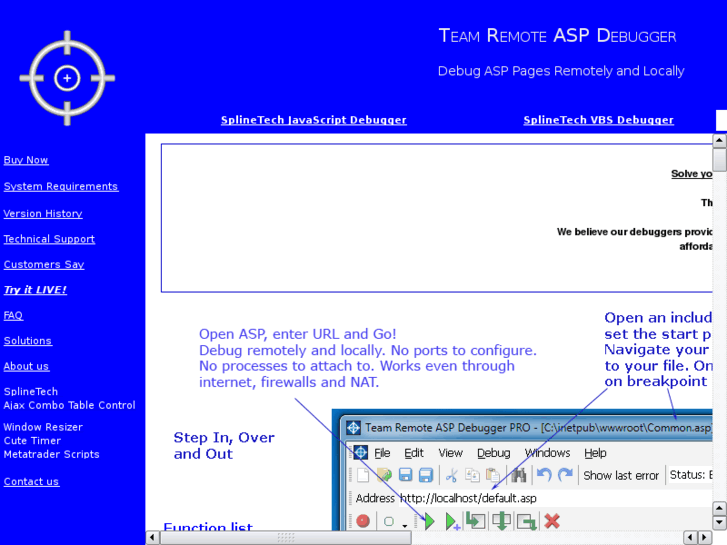The height and width of the screenshot is (545, 727).
Task: Click the horizontal scrollbar thumb
Action: point(286,537)
